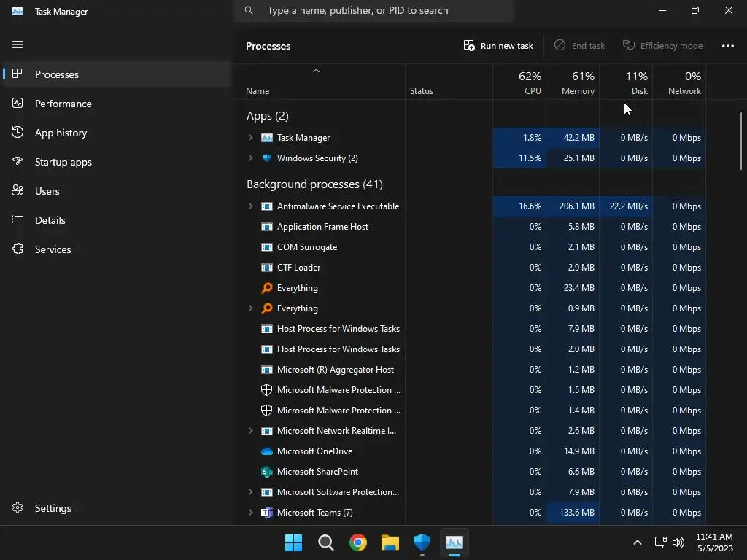Viewport: 747px width, 560px height.
Task: Click the CTF Loader icon
Action: click(267, 268)
